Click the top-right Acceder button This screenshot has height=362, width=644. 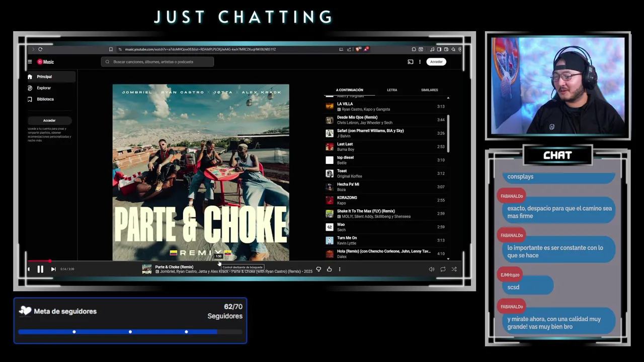[436, 62]
